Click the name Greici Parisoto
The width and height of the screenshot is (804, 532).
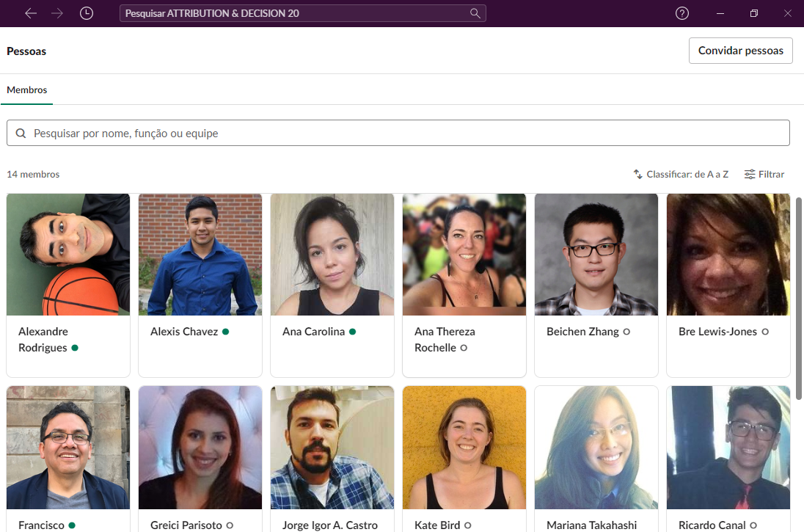(186, 525)
